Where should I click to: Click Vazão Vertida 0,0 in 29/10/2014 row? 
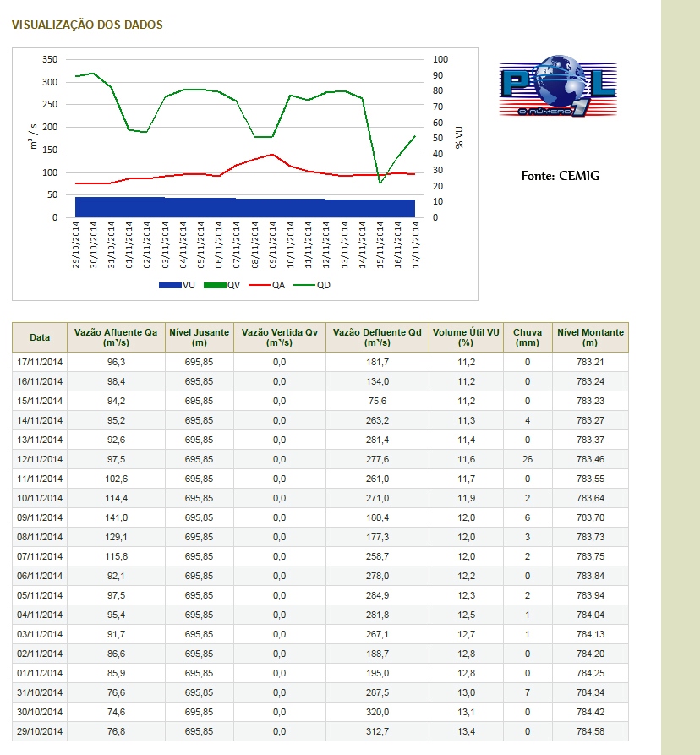point(279,731)
